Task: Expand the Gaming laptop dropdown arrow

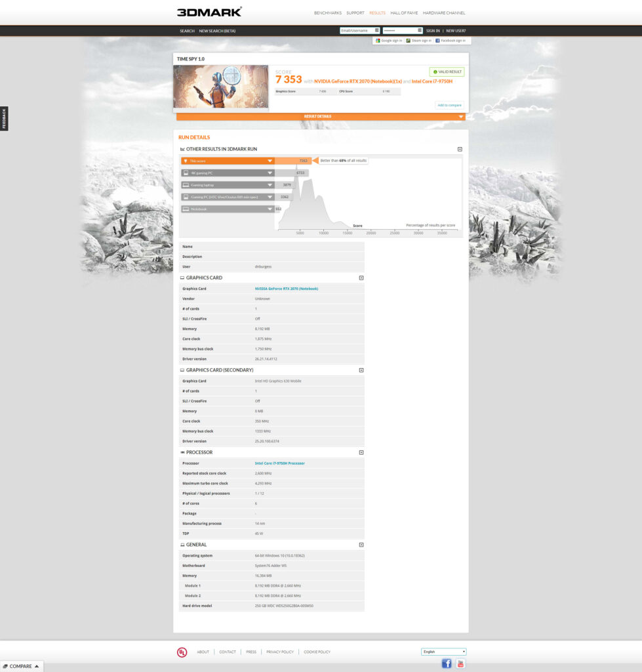Action: 270,185
